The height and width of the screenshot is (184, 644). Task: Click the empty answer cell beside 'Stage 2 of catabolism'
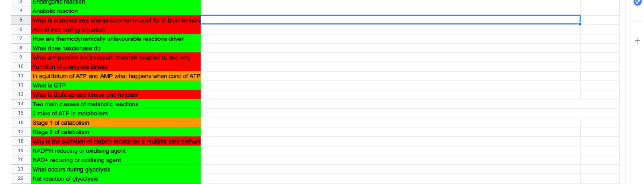391,132
